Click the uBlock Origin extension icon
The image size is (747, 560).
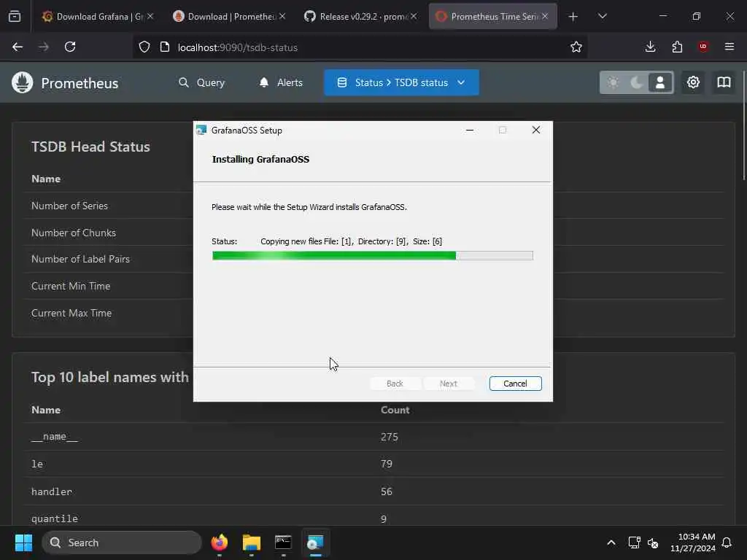click(703, 47)
